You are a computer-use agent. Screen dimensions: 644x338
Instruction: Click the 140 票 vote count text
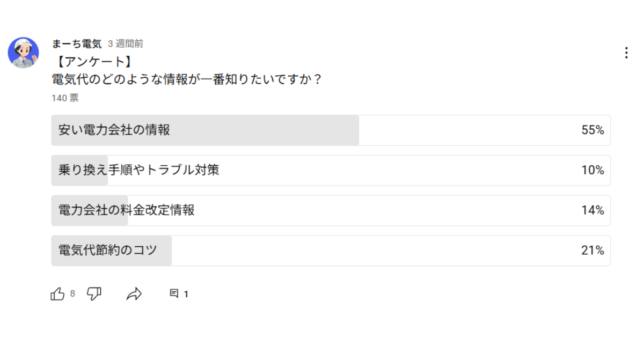pos(65,98)
